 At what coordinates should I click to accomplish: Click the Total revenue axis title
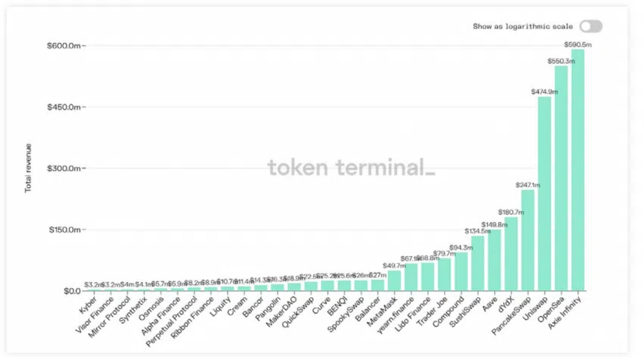tap(28, 168)
